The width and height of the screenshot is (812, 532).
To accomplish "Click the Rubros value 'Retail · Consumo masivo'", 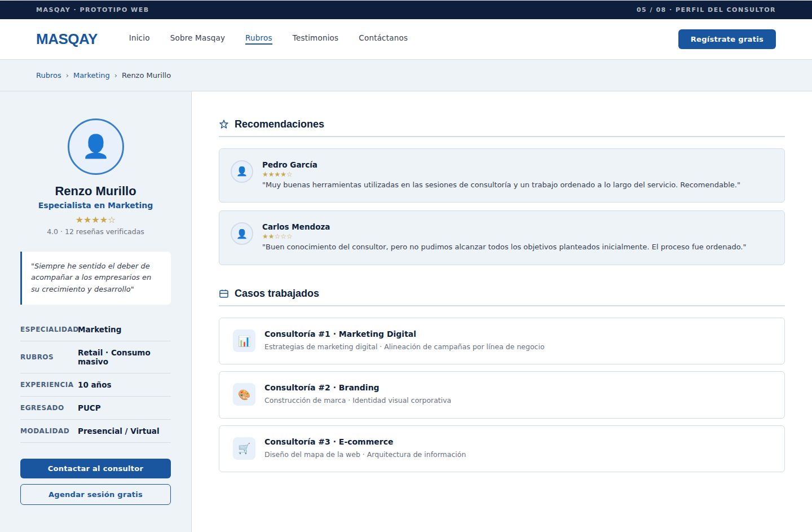I will (114, 357).
